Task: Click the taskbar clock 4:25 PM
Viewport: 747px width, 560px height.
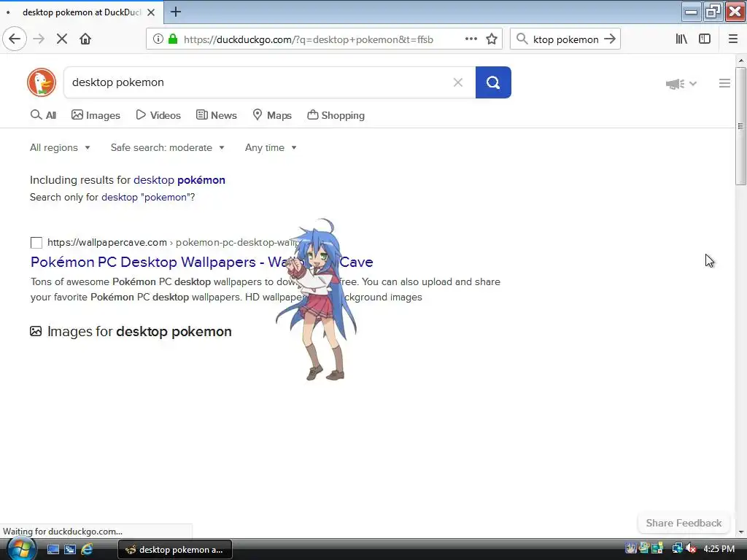Action: click(719, 549)
